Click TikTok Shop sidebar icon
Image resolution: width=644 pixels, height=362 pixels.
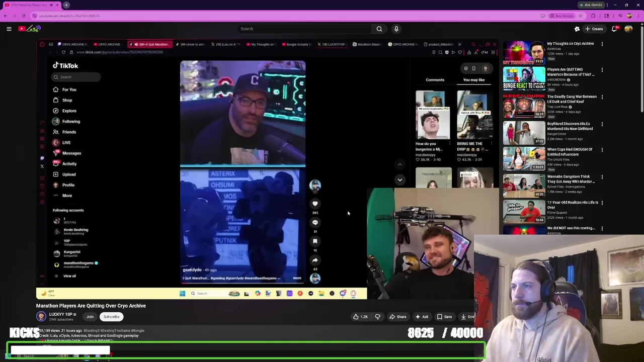(x=56, y=100)
